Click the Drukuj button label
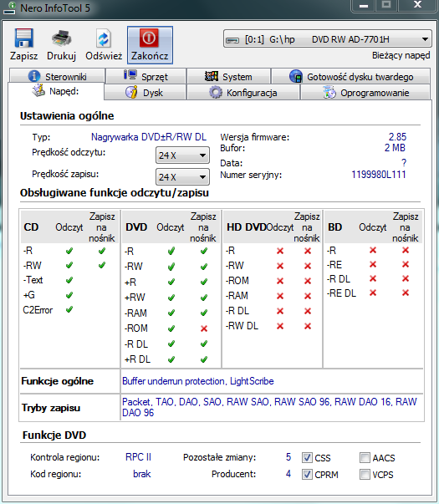439x504 pixels. tap(61, 56)
